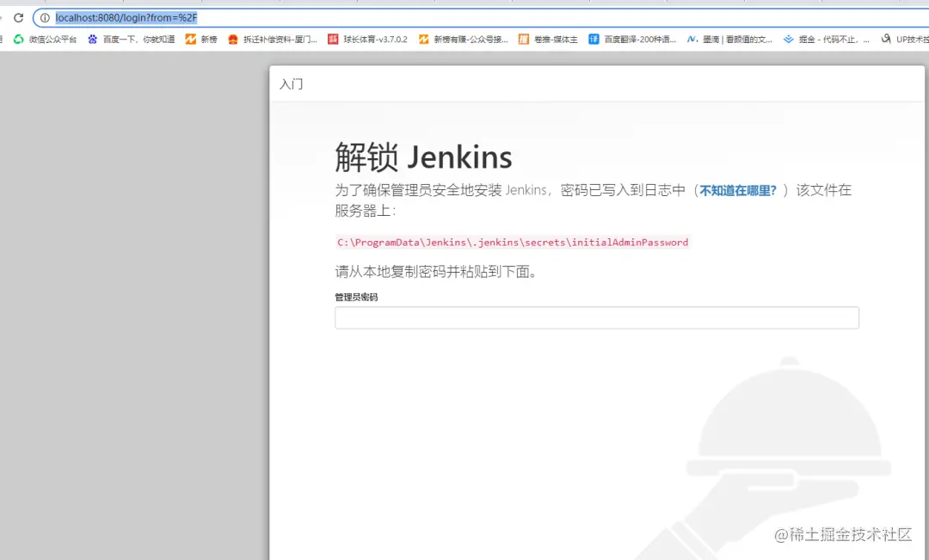The width and height of the screenshot is (929, 560).
Task: Open the 新榜有赚-公众号 bookmark
Action: tap(464, 39)
